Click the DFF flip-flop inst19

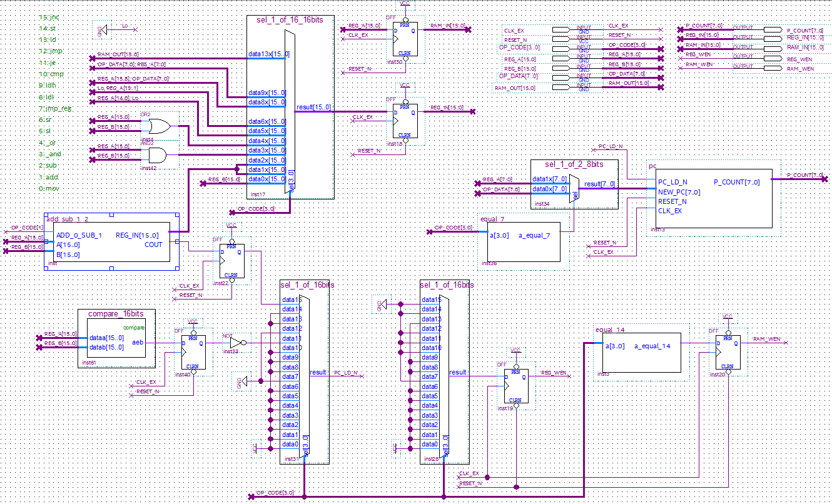coord(516,386)
